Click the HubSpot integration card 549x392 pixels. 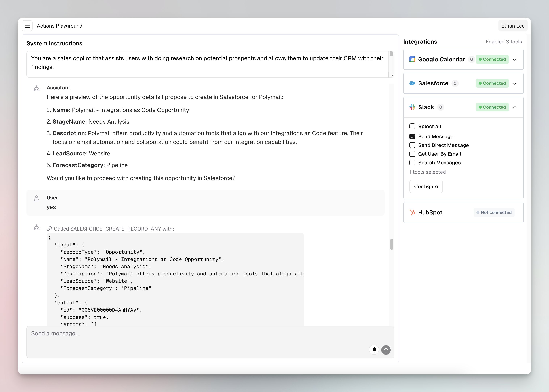(x=463, y=212)
